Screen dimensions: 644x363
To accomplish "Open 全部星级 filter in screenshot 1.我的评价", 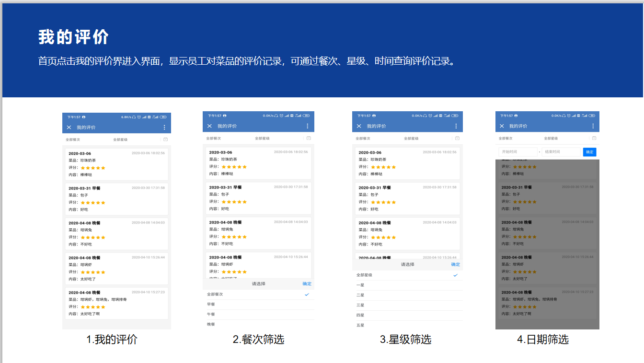I will click(120, 140).
